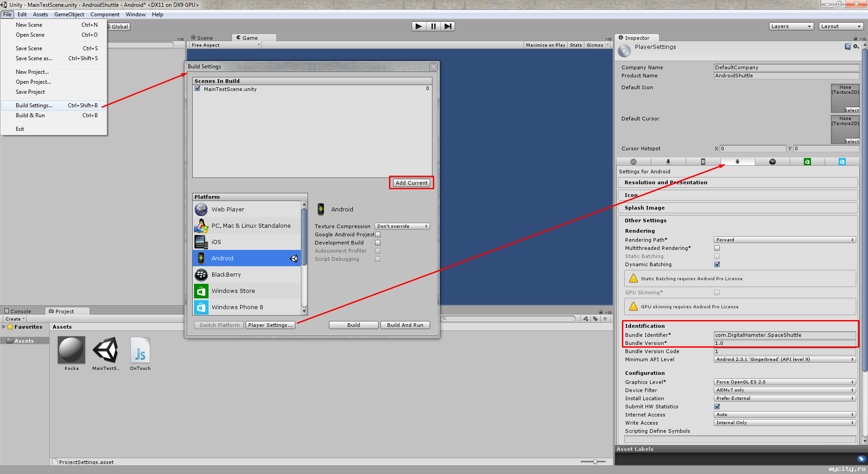Select Web Player platform icon in Build Settings

(x=201, y=209)
